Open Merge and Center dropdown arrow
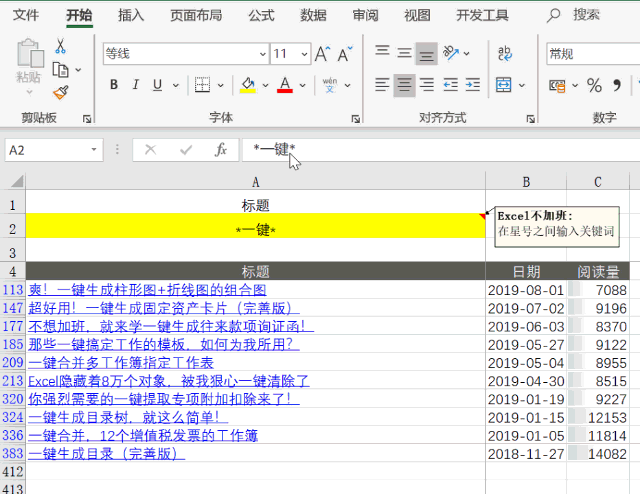The width and height of the screenshot is (640, 494). tap(522, 85)
